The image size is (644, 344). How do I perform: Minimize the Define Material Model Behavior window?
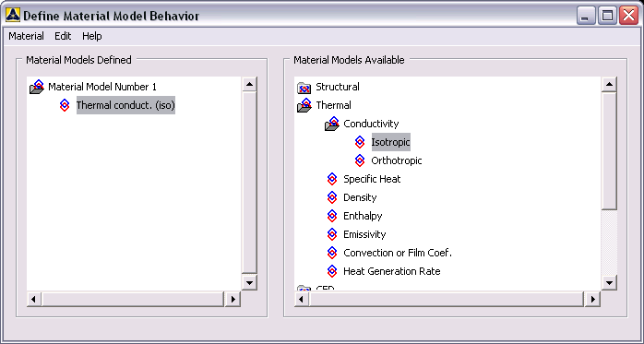point(586,16)
